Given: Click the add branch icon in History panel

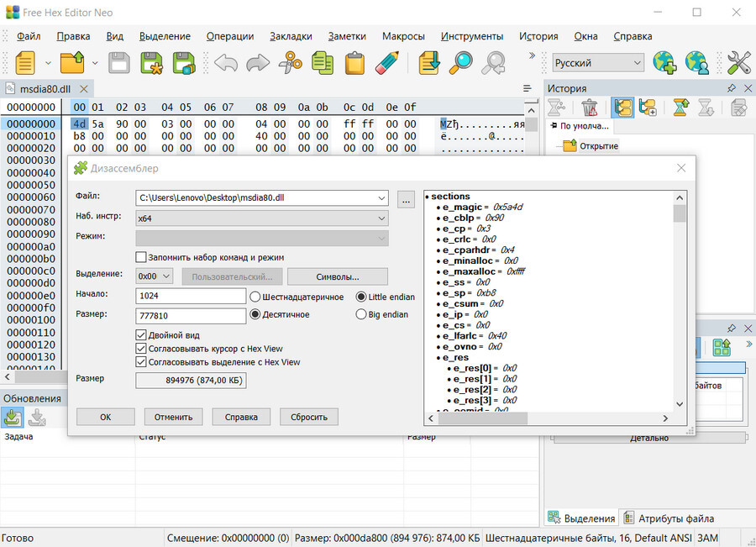Looking at the screenshot, I should point(648,107).
